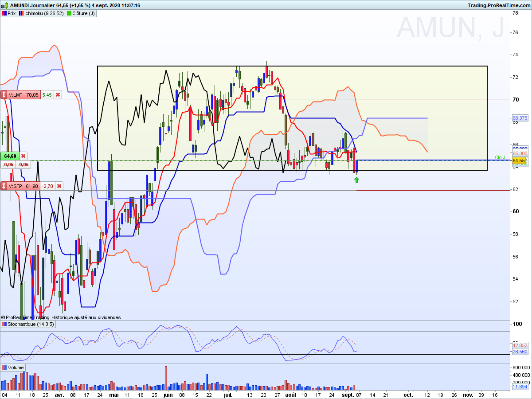The width and height of the screenshot is (532, 399).
Task: Click the green 64,60 position price tag
Action: tap(10, 156)
